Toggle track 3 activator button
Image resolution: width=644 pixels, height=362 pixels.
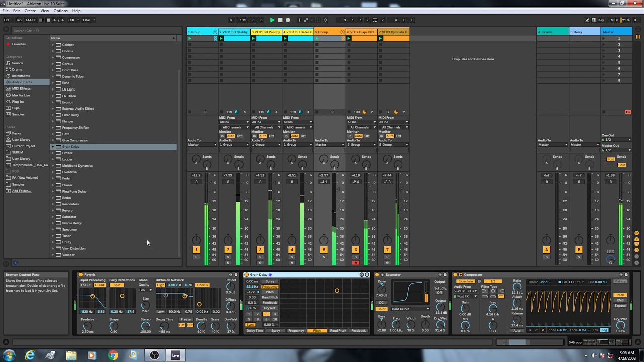260,250
